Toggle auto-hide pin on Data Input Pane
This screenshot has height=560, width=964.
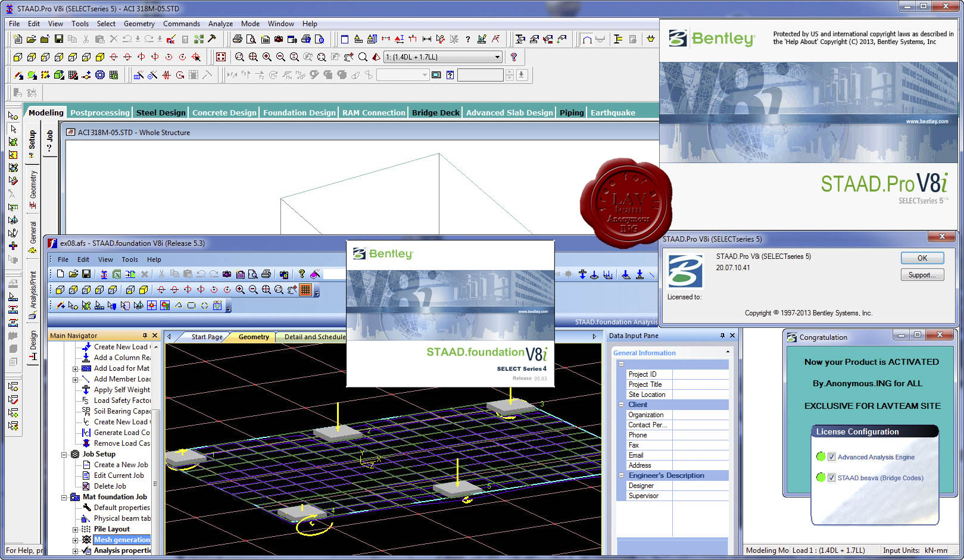pos(722,336)
